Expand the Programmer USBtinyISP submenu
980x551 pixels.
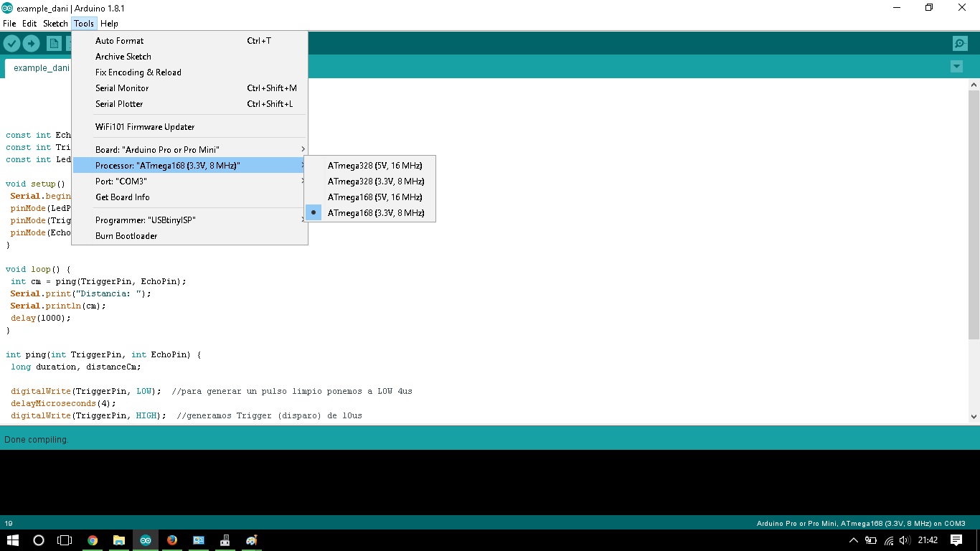coord(190,220)
